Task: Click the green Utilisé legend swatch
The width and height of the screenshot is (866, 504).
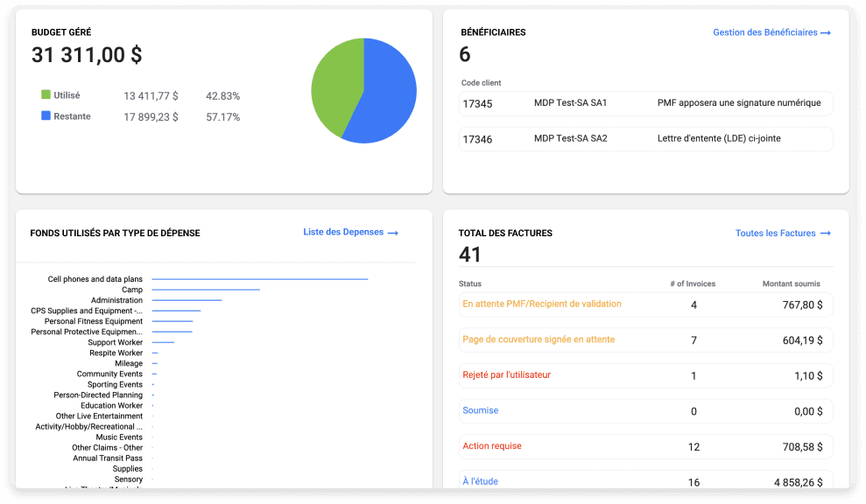Action: tap(46, 95)
